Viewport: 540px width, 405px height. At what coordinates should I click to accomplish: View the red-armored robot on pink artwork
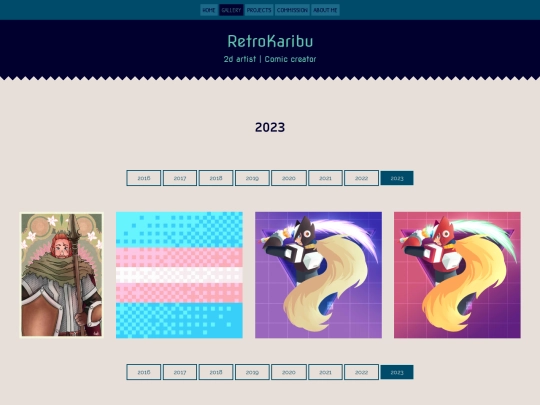[x=457, y=275]
